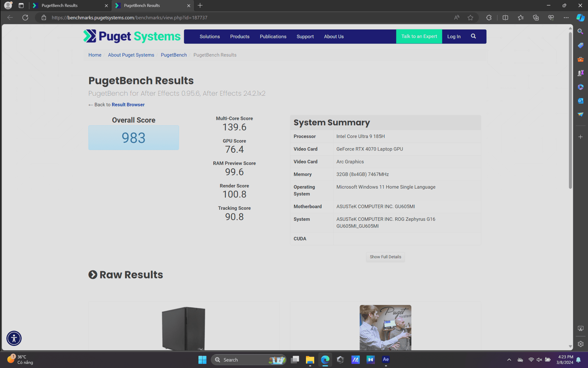Open a new browser tab
The width and height of the screenshot is (588, 368).
200,6
